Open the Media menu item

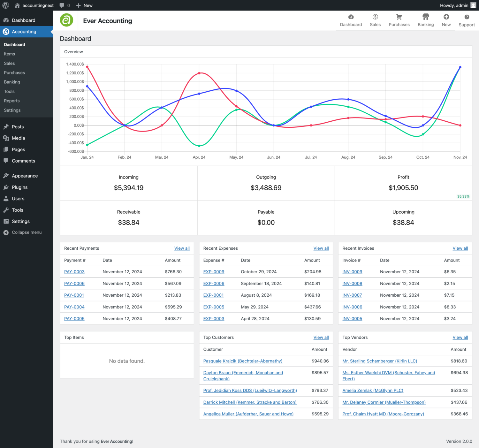click(18, 138)
